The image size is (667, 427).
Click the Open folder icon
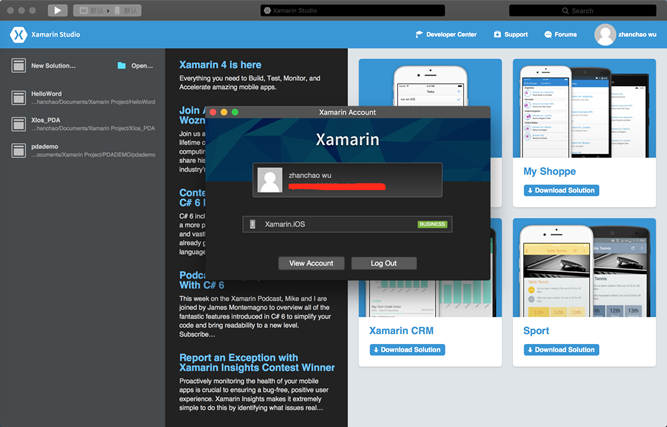click(122, 65)
